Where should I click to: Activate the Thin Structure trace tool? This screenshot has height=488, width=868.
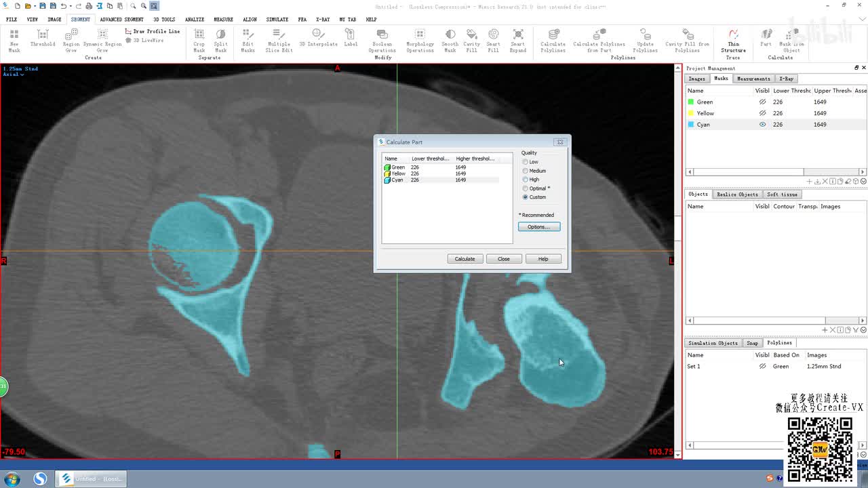(x=733, y=41)
